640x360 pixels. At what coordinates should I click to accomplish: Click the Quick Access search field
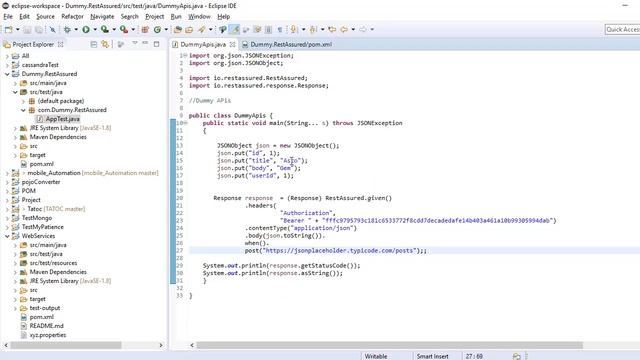(622, 29)
